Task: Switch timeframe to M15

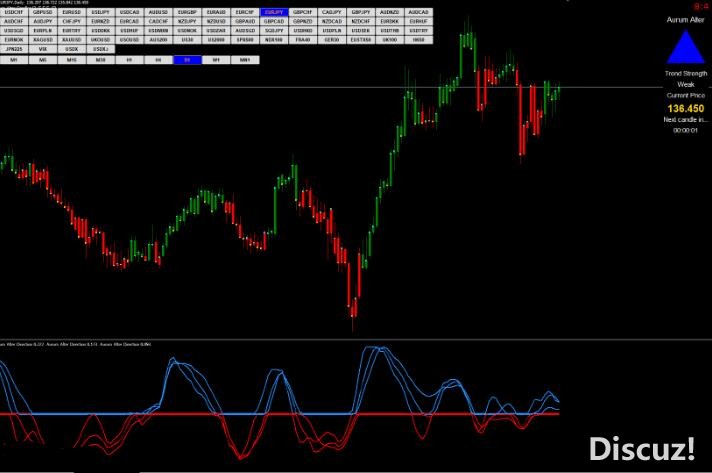Action: tap(72, 60)
